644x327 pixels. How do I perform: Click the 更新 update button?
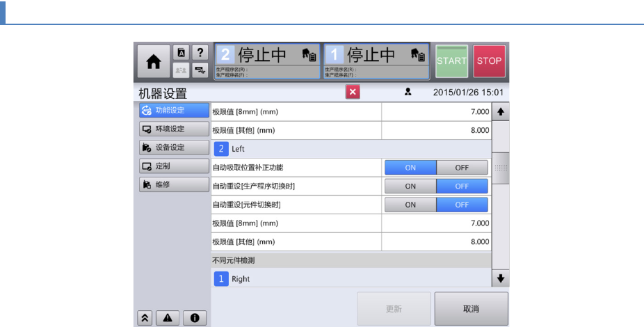394,308
